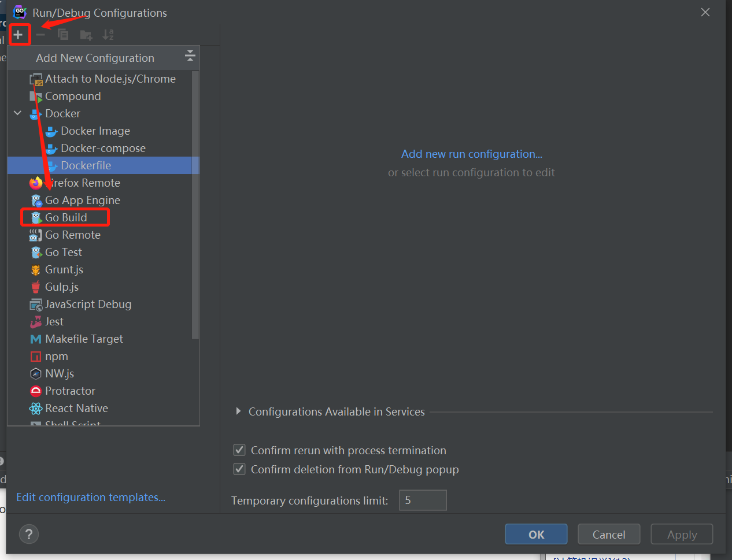Click the Gulp.js cup icon
Screen dimensions: 732x560
[x=36, y=287]
